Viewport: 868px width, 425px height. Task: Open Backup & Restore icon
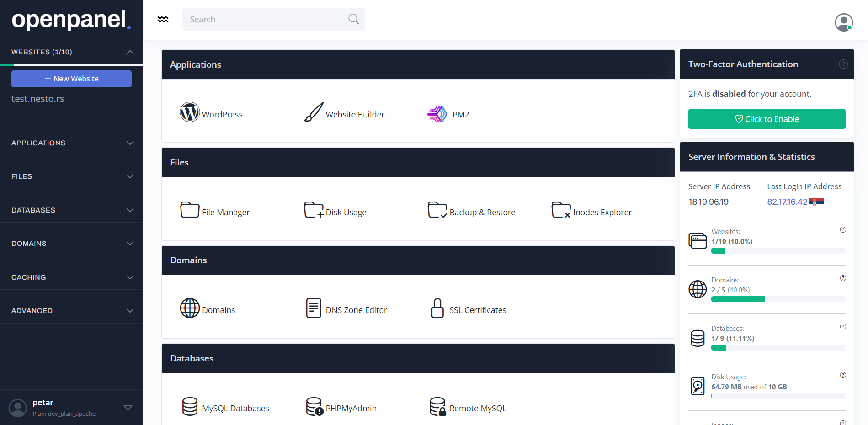437,210
